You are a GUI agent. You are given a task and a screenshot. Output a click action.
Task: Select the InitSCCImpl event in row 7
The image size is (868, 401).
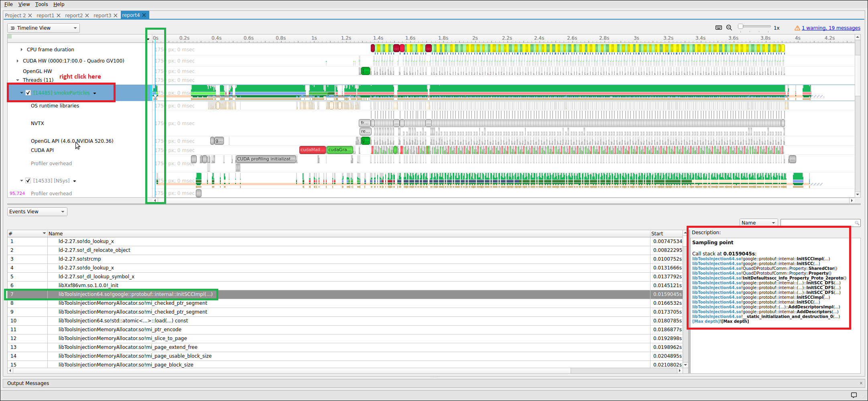point(136,294)
